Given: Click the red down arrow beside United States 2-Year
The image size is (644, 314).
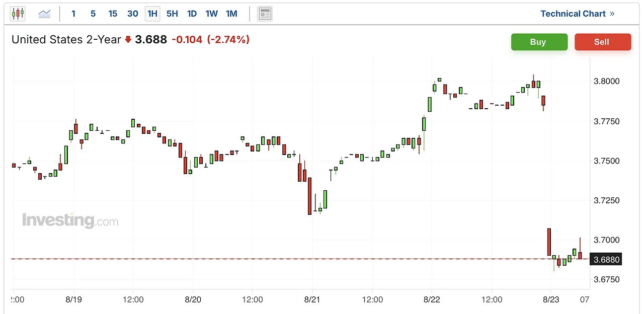Looking at the screenshot, I should (x=128, y=40).
